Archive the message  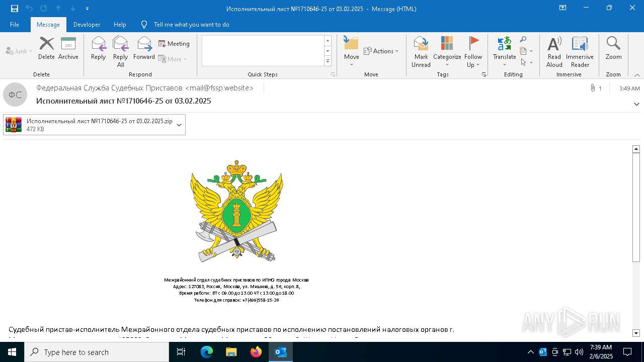tap(68, 48)
